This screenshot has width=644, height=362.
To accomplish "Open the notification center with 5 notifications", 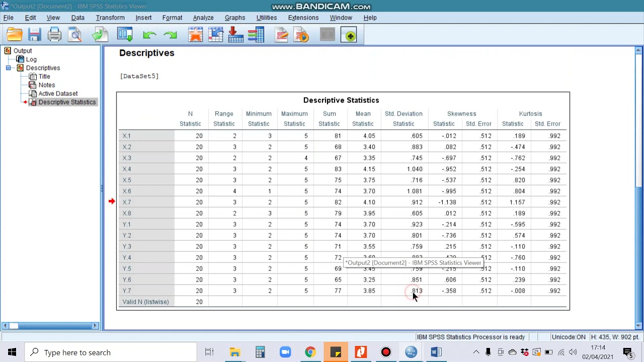I will pyautogui.click(x=628, y=352).
